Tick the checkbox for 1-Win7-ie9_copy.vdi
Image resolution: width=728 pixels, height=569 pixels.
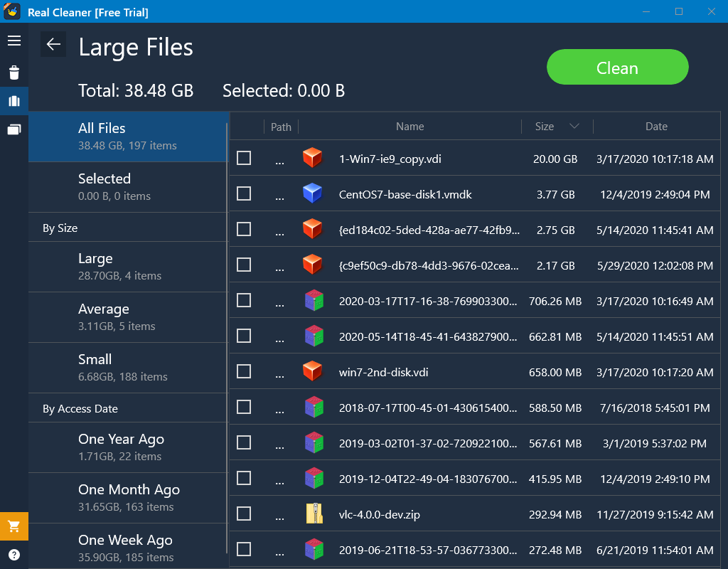coord(244,158)
